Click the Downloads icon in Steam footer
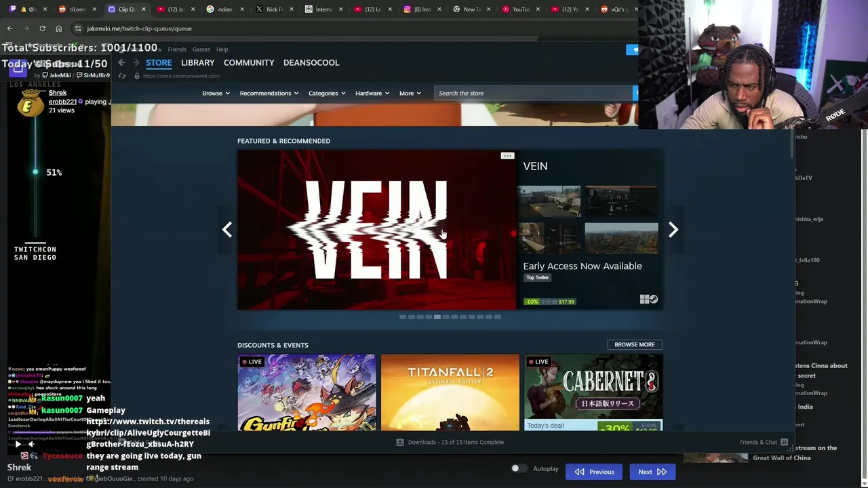868x488 pixels. click(x=400, y=442)
